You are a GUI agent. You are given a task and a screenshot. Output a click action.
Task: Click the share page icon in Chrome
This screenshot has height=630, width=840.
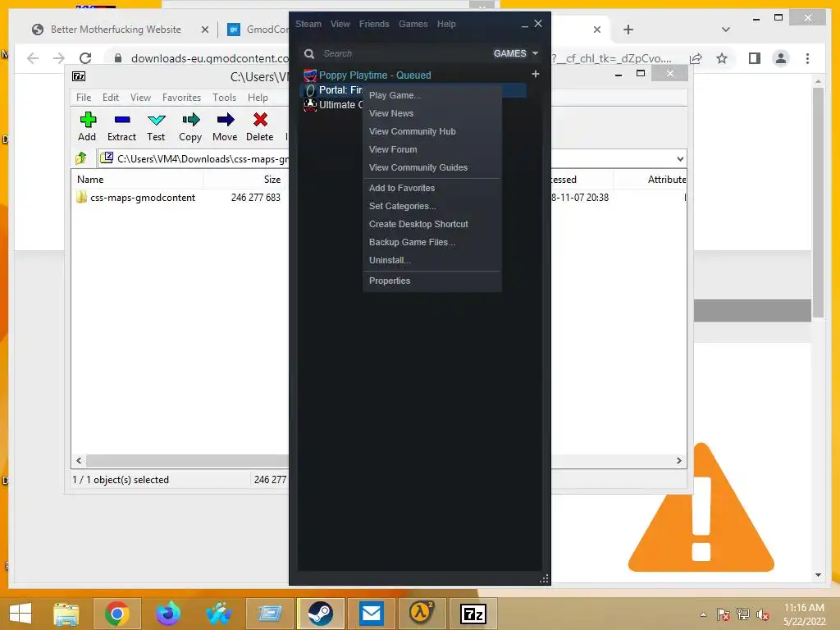click(696, 58)
